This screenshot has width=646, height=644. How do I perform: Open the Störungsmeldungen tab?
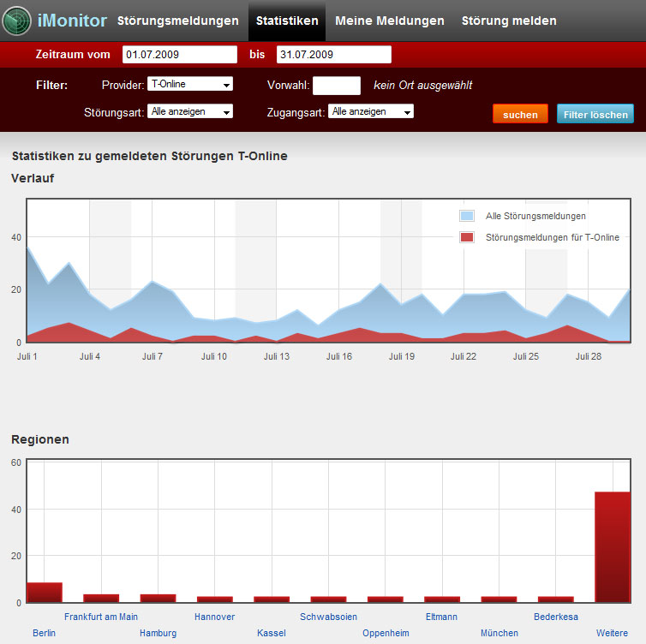[x=177, y=21]
